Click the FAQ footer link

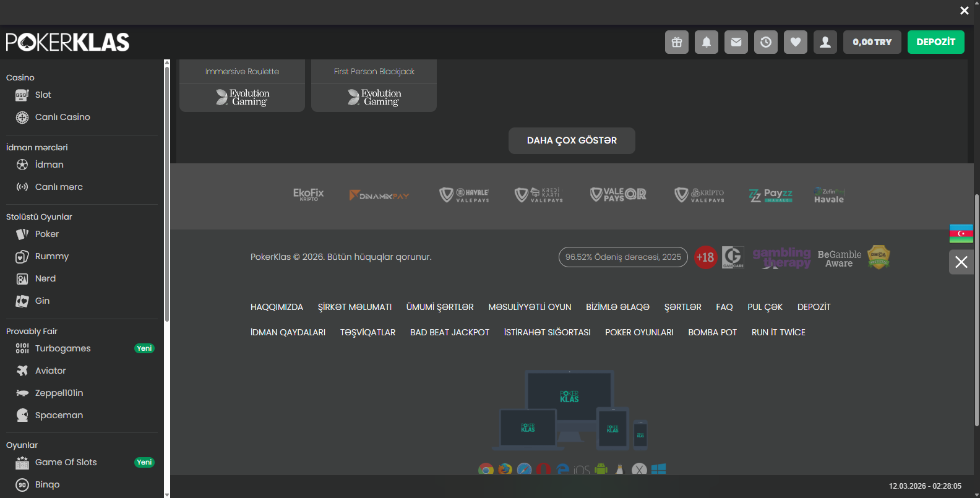click(724, 307)
